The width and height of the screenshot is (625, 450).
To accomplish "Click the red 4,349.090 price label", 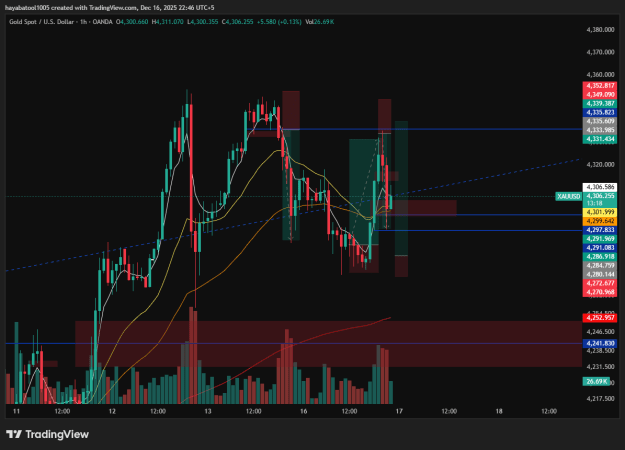I will click(600, 95).
